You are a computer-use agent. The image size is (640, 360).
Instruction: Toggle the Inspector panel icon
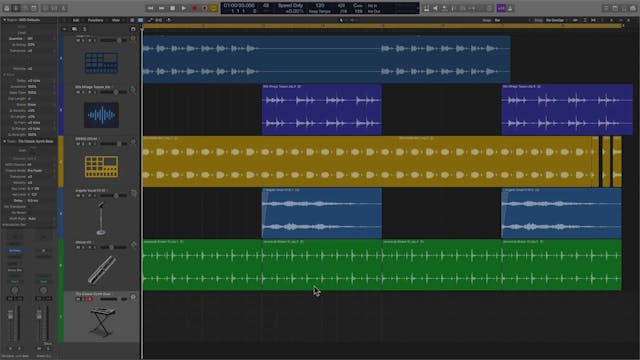[16, 8]
